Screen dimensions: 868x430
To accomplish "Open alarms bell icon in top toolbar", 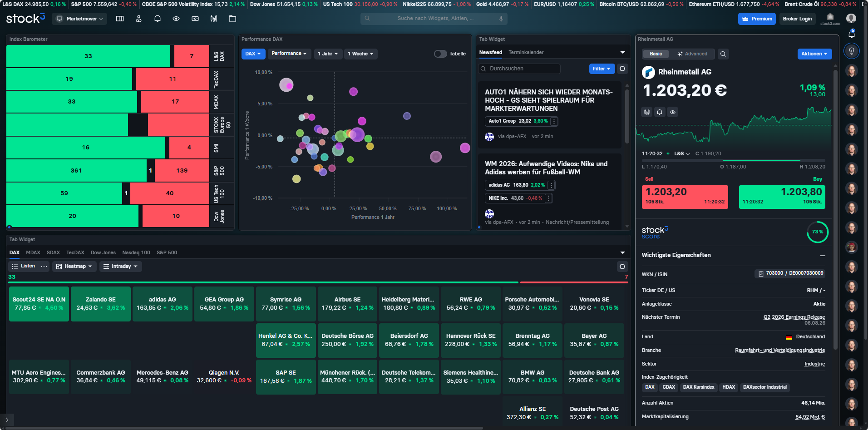I will coord(158,19).
